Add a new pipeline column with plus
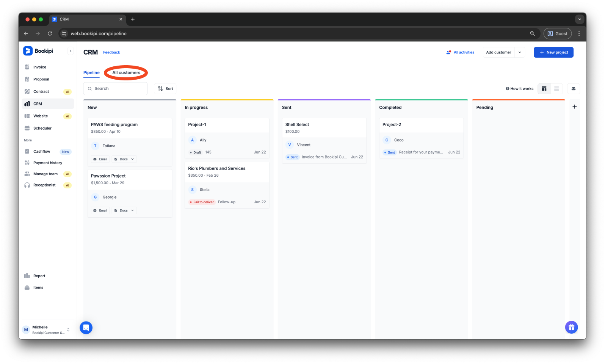Screen dimensions: 605x364 tap(575, 107)
